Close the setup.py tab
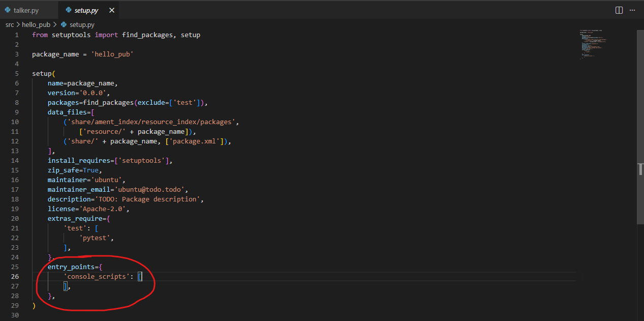This screenshot has height=321, width=644. 112,10
